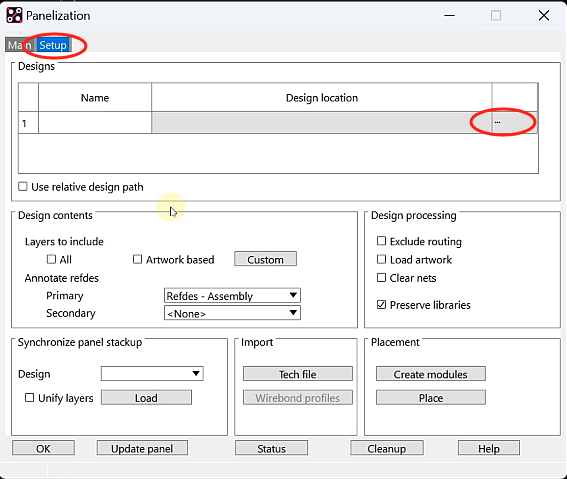Click the Panelization app icon in title bar

point(14,15)
